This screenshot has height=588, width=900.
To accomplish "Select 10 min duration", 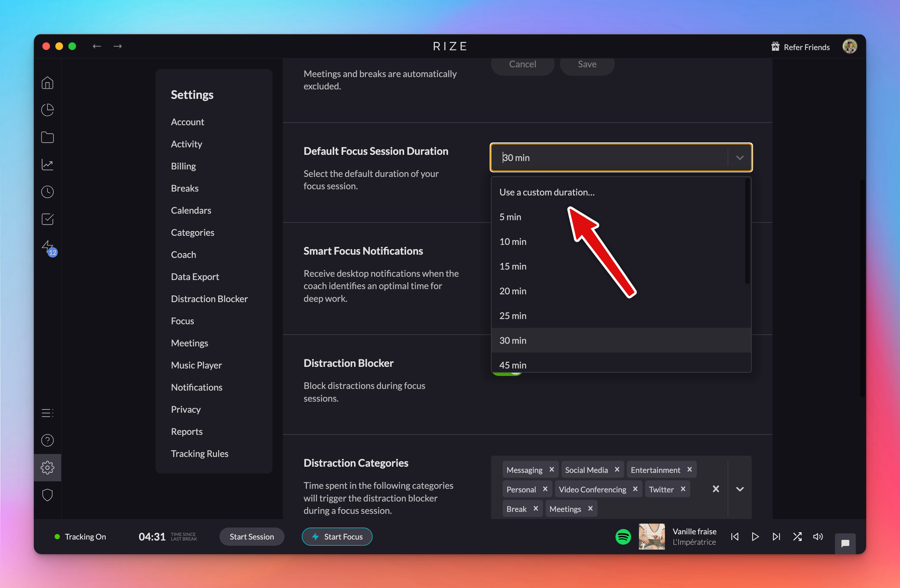I will (x=621, y=241).
